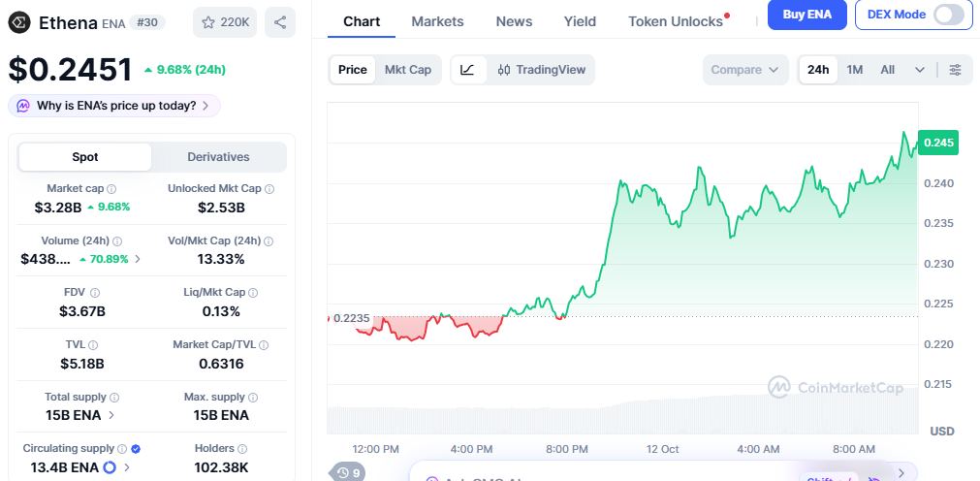This screenshot has width=980, height=481.
Task: Open the Yield tab
Action: pyautogui.click(x=580, y=21)
